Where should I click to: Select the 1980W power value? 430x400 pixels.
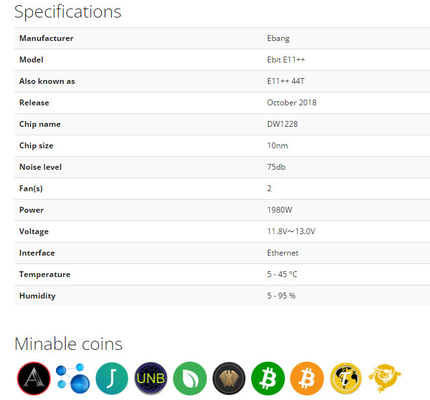click(x=280, y=210)
